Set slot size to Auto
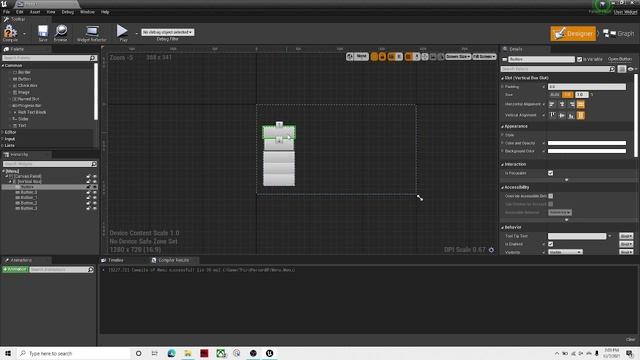This screenshot has height=360, width=640. point(555,95)
